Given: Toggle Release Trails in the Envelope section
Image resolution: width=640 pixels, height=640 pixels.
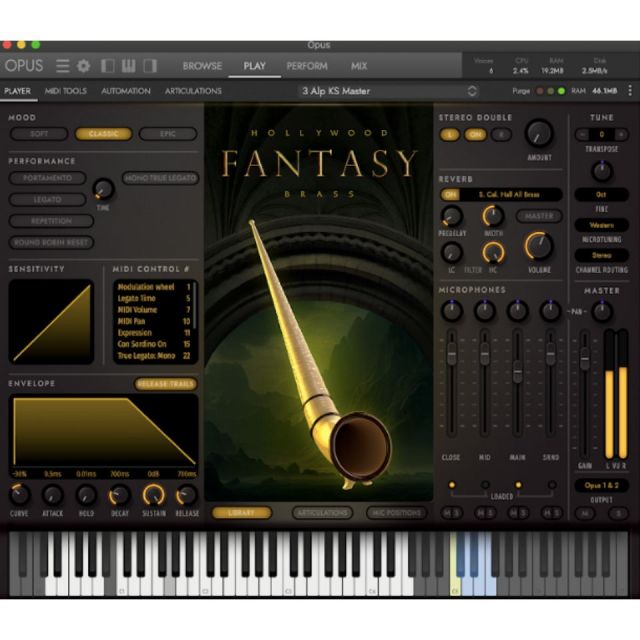Looking at the screenshot, I should [166, 384].
